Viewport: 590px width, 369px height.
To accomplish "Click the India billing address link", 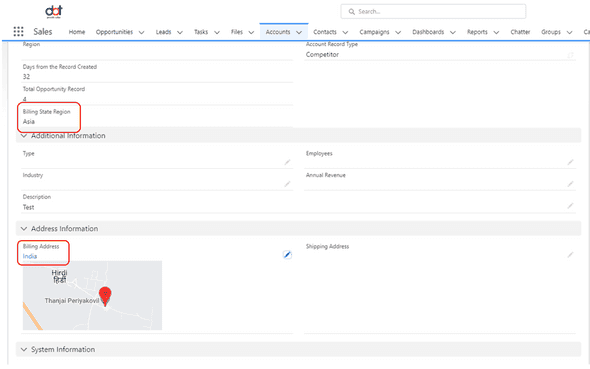I will click(x=30, y=256).
